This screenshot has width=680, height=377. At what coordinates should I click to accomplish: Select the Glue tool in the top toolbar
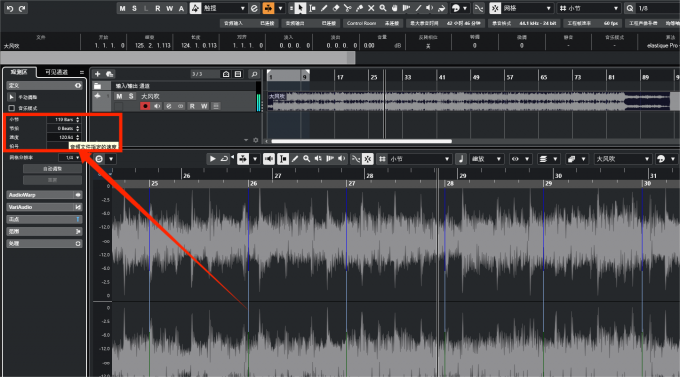pyautogui.click(x=360, y=8)
